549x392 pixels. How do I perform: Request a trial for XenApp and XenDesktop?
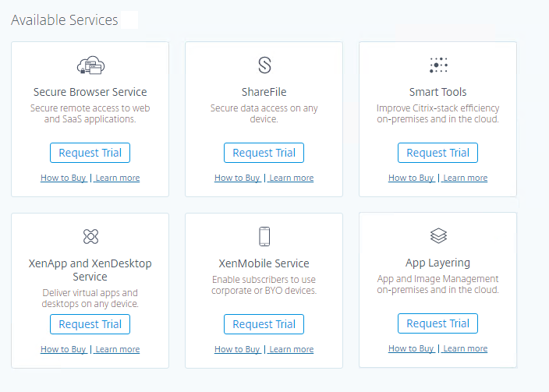(x=90, y=324)
